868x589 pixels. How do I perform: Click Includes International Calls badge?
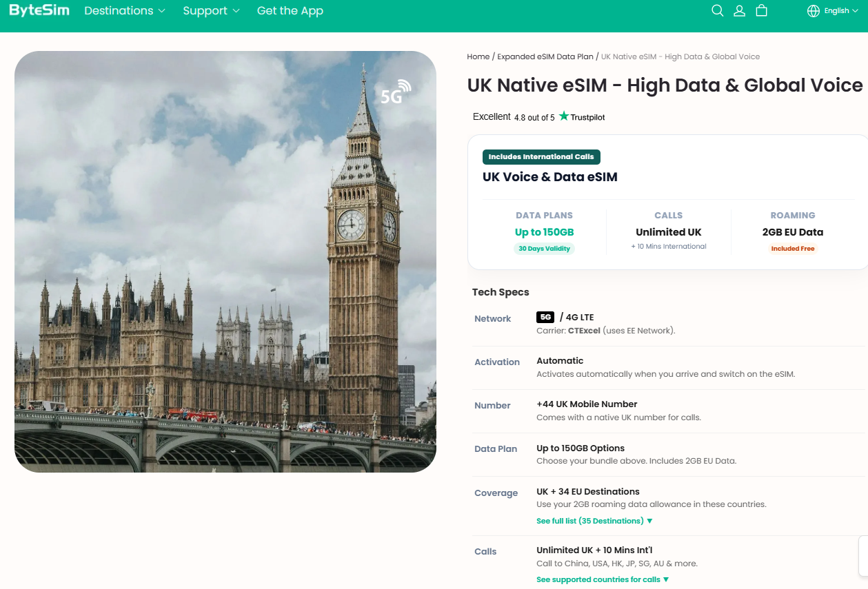[541, 157]
